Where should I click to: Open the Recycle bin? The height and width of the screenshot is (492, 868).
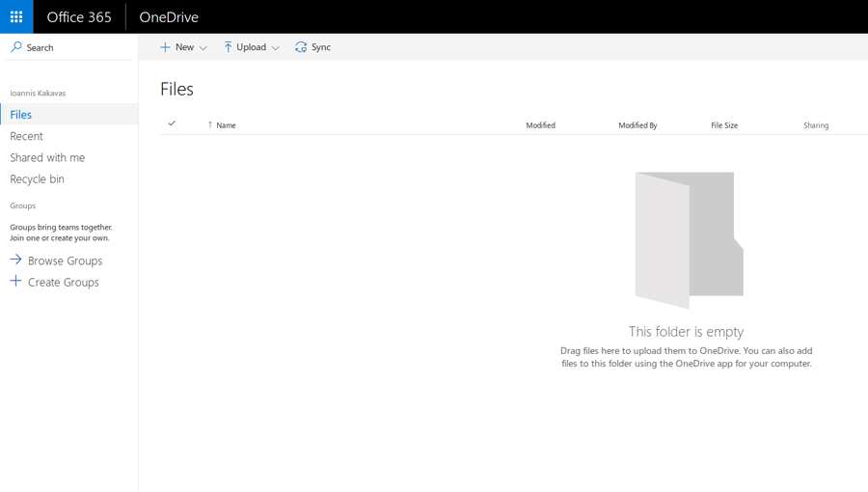37,178
